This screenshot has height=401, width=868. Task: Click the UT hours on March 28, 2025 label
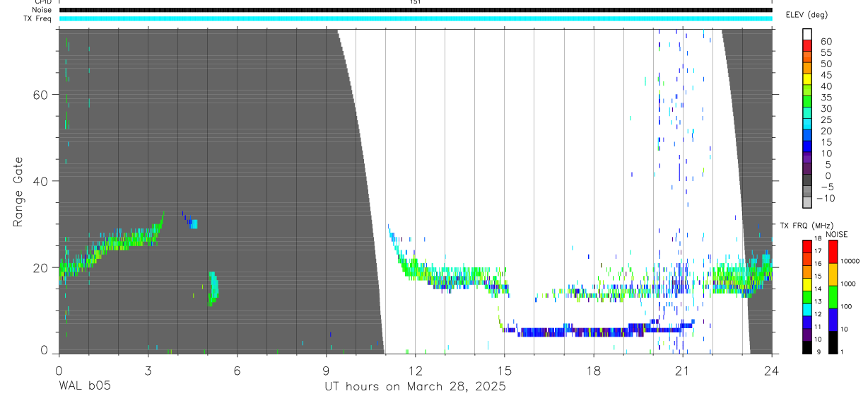point(415,387)
